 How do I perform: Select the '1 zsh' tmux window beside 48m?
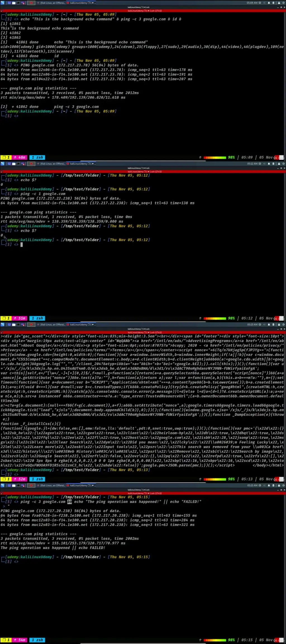37,158
